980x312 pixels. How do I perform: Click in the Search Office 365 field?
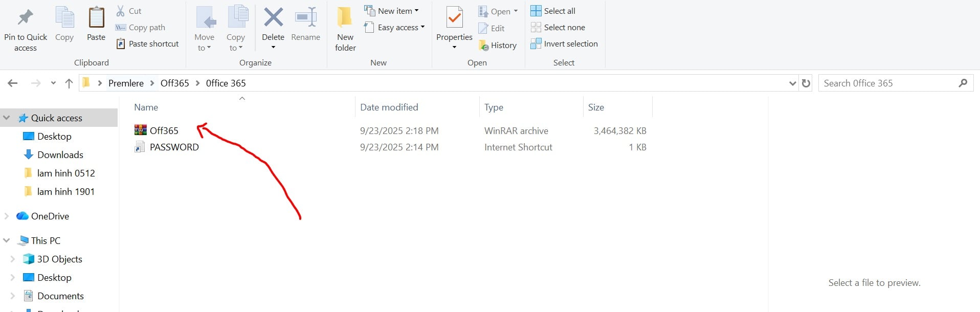[x=887, y=83]
